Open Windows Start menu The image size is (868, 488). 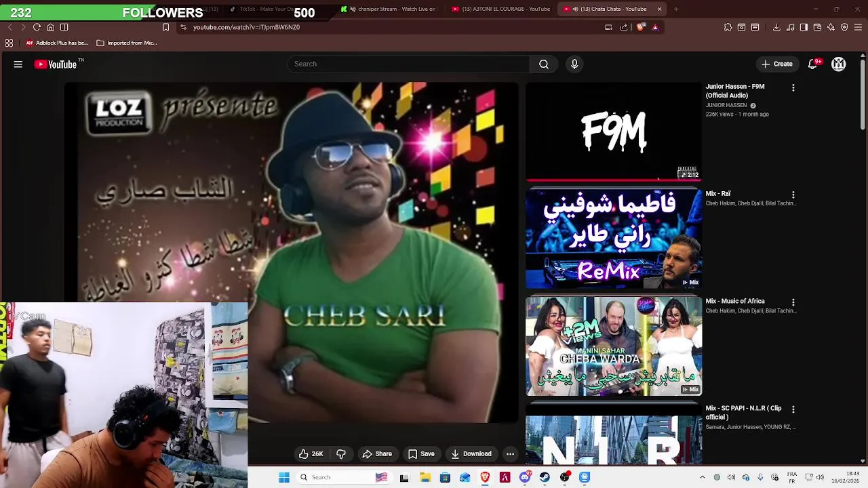(x=284, y=477)
